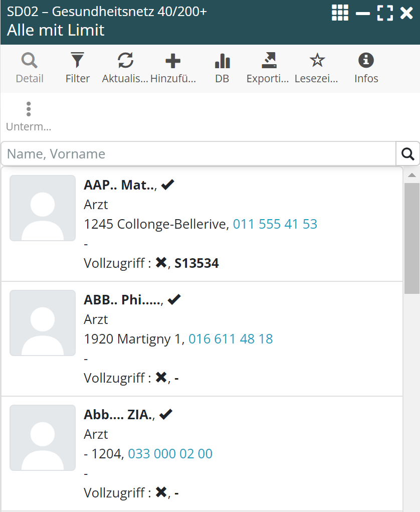The width and height of the screenshot is (420, 512).
Task: Click the scrollbar up arrow
Action: tap(411, 175)
